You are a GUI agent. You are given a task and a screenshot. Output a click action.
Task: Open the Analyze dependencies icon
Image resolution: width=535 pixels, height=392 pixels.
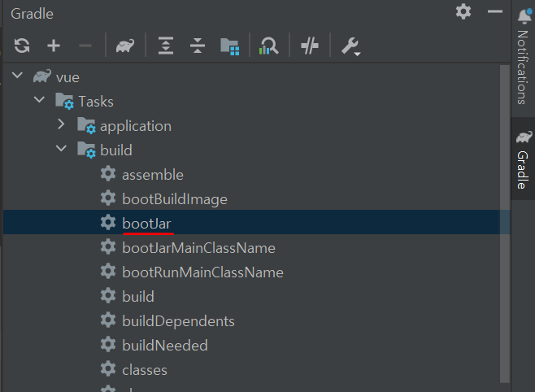pos(269,46)
